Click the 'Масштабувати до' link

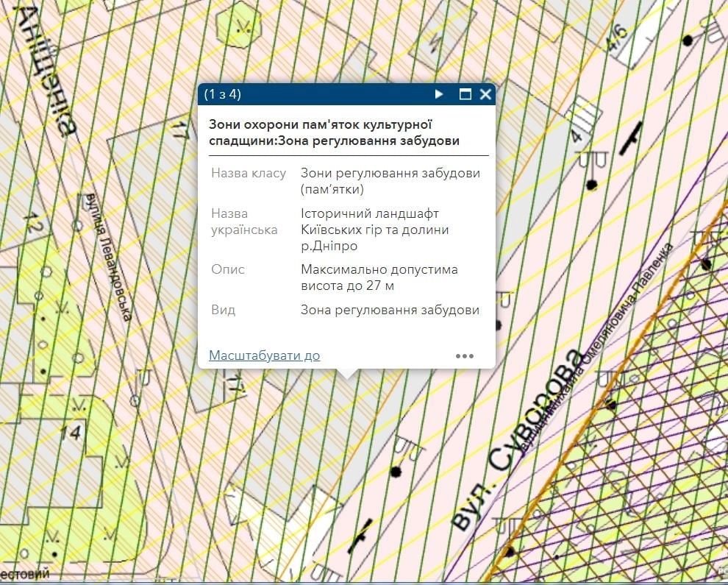pos(264,355)
